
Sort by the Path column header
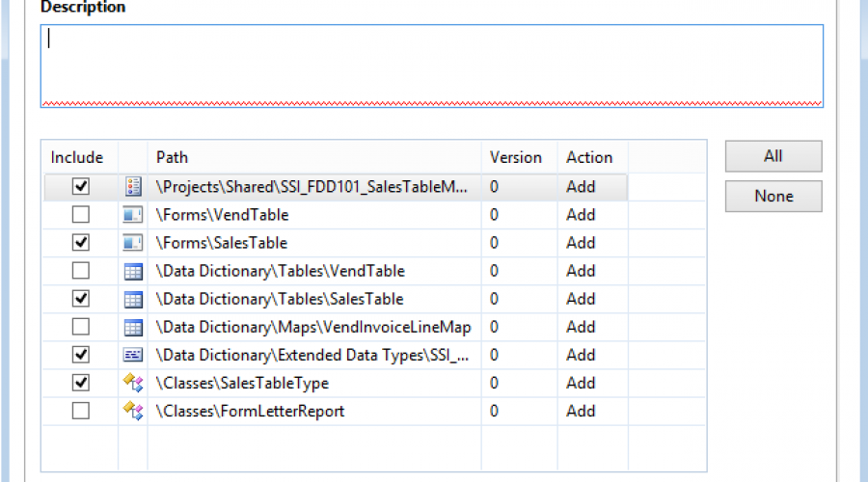pyautogui.click(x=313, y=157)
